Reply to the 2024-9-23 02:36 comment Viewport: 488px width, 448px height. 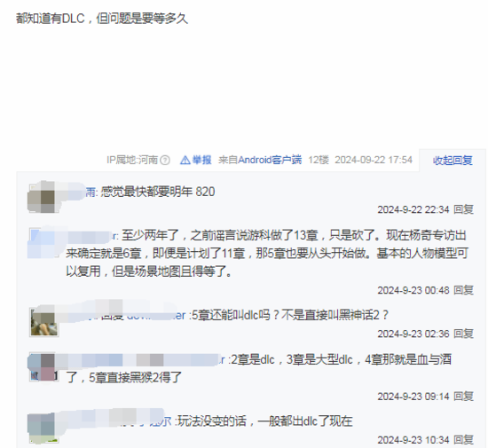point(463,334)
